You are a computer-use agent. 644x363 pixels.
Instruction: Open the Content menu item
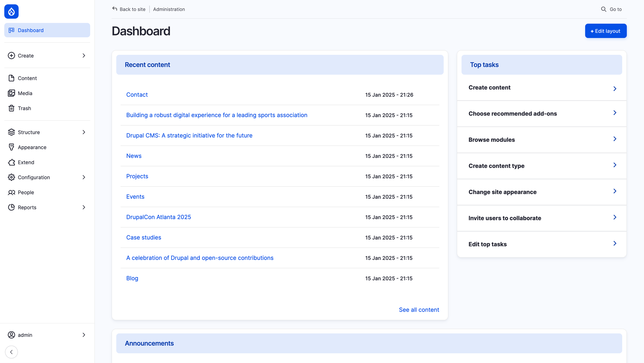point(47,78)
